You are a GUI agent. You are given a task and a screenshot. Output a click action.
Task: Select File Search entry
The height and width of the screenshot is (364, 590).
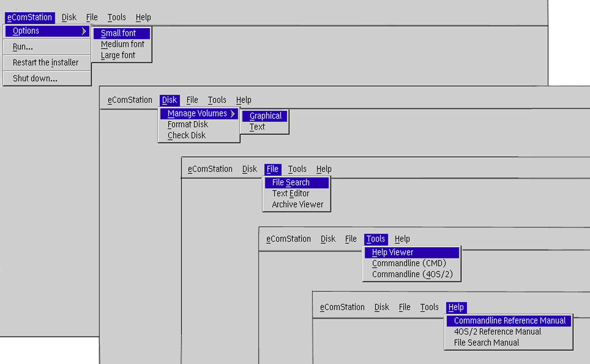297,183
